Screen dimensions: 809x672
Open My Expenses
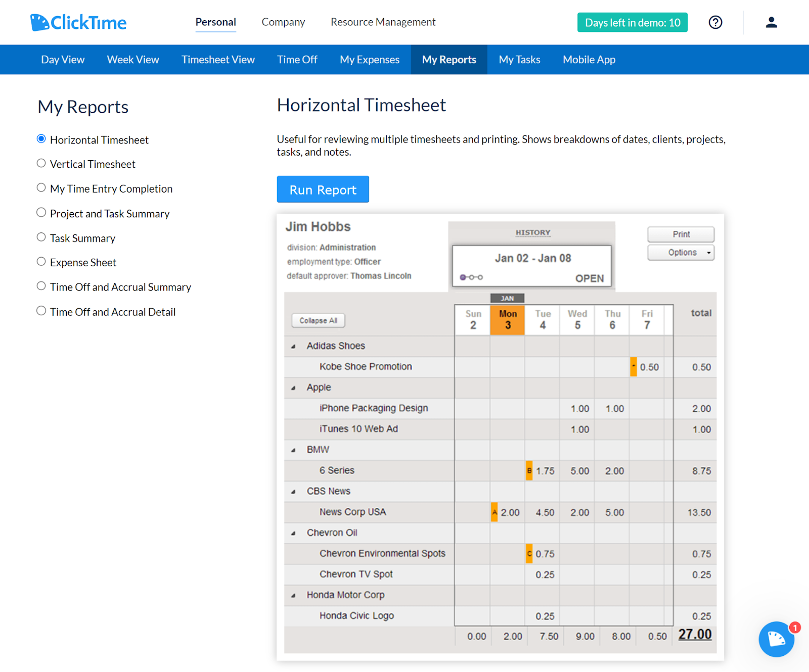click(370, 60)
